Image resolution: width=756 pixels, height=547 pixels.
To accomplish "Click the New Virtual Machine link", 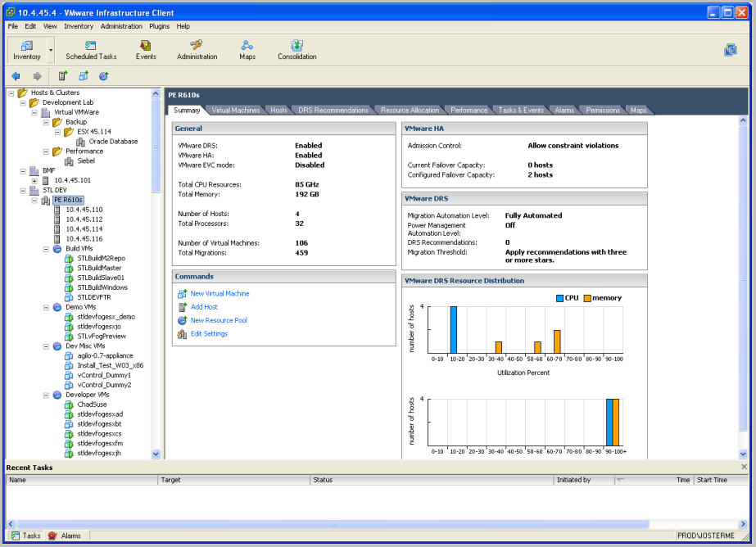I will coord(220,293).
